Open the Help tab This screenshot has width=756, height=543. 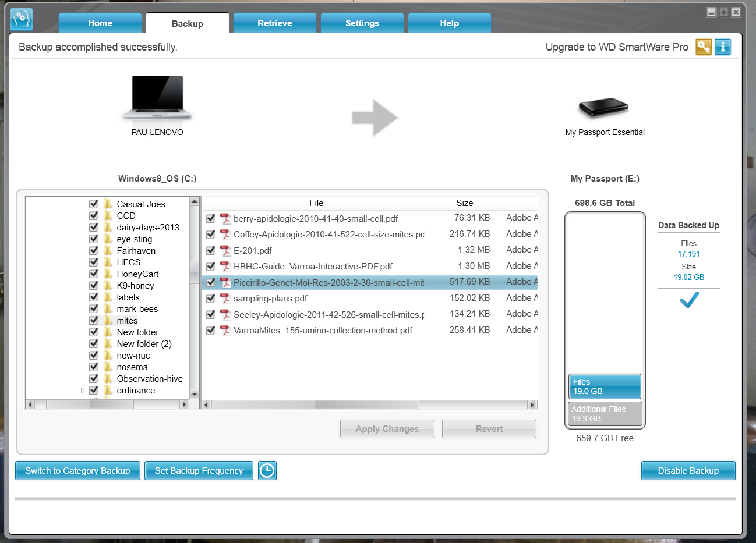(x=450, y=23)
